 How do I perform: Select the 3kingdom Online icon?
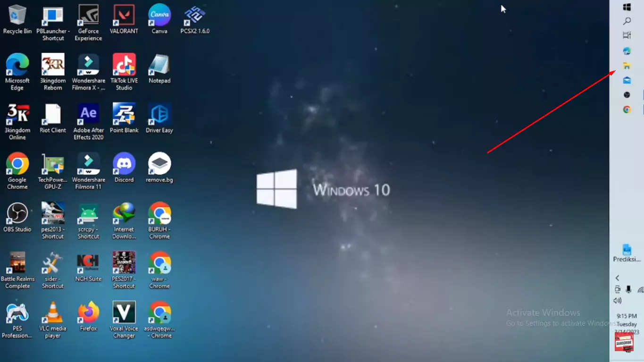tap(17, 122)
